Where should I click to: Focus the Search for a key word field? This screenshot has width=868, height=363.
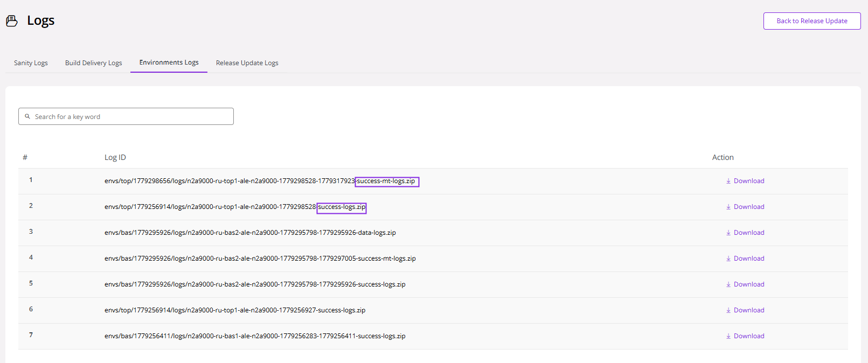pyautogui.click(x=126, y=116)
